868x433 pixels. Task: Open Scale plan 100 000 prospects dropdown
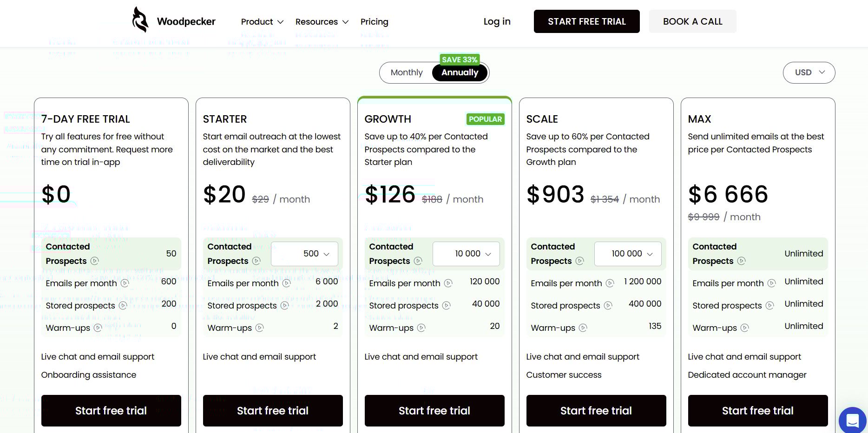[x=628, y=254]
